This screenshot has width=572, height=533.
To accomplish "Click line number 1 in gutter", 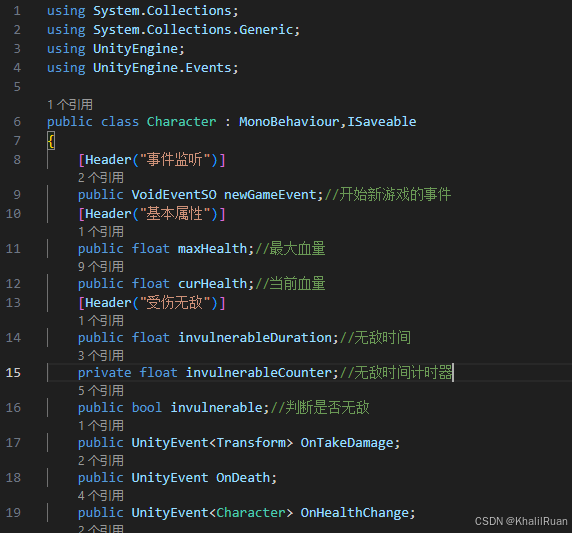I will (17, 11).
